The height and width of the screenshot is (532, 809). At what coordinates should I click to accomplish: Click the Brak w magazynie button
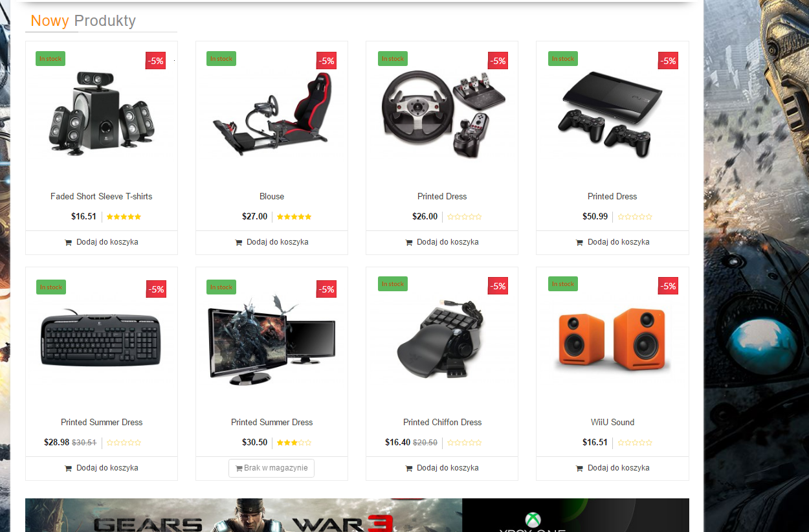[272, 468]
